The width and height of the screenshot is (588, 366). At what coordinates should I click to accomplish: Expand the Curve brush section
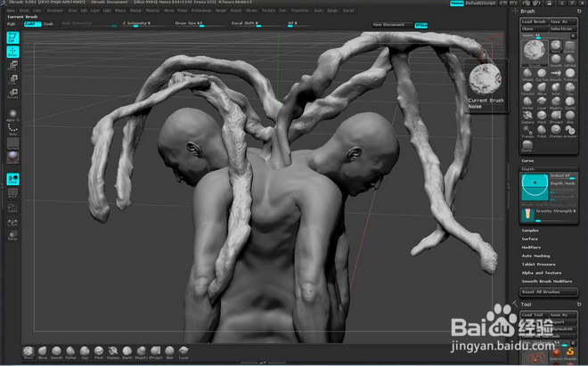pos(527,160)
